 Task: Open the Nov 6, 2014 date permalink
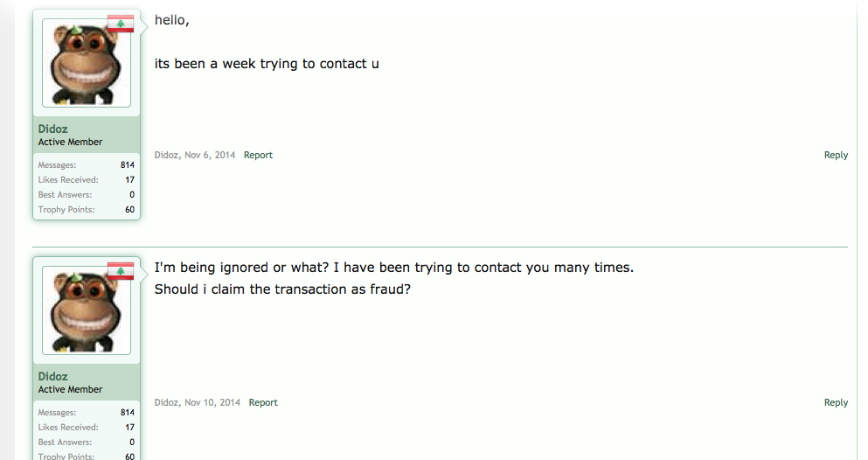click(x=210, y=155)
